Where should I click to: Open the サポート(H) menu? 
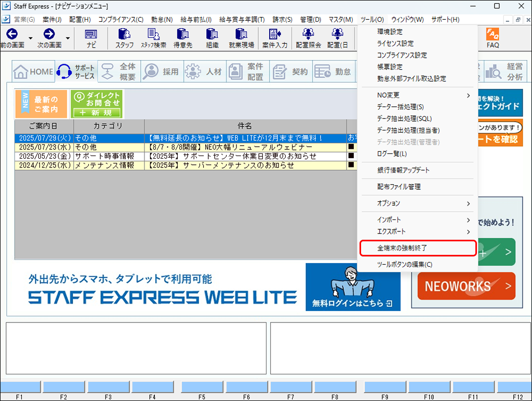click(445, 20)
